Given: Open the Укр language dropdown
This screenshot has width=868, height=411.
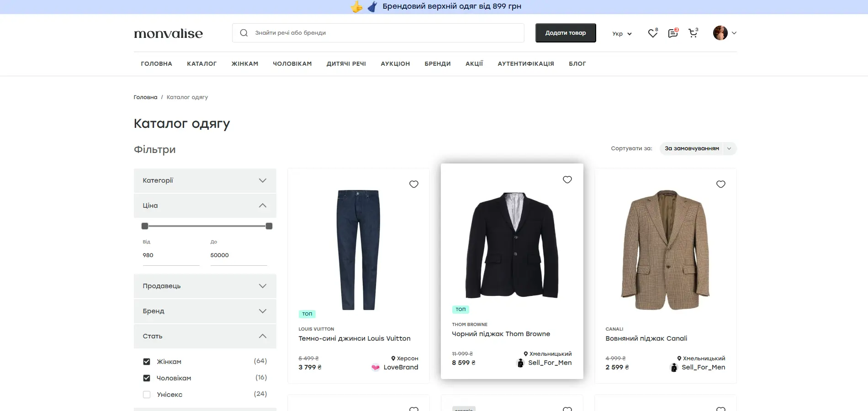Looking at the screenshot, I should (622, 34).
